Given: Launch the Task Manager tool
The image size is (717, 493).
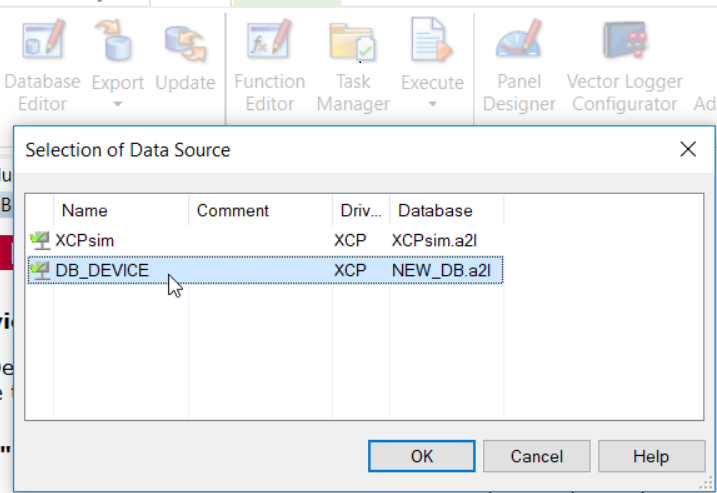Looking at the screenshot, I should (x=353, y=65).
